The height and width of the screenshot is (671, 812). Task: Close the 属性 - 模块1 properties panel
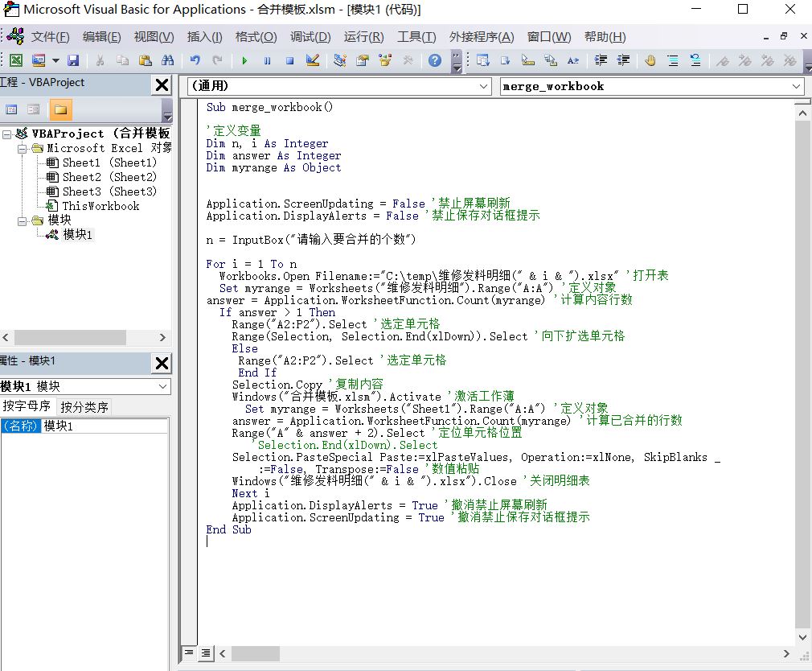[x=162, y=361]
